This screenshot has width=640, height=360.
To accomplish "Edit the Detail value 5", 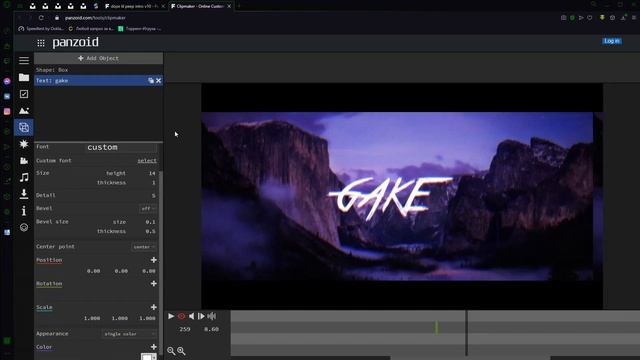I will click(x=153, y=196).
